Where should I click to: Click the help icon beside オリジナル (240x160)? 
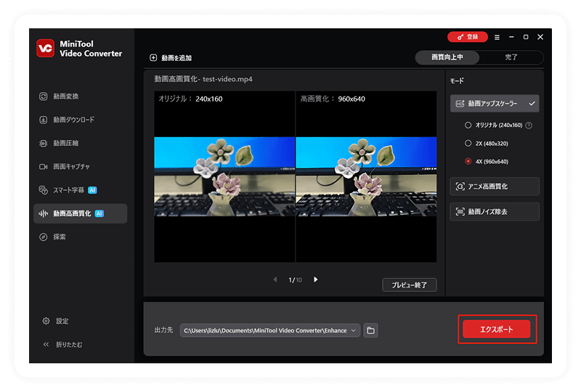(529, 126)
